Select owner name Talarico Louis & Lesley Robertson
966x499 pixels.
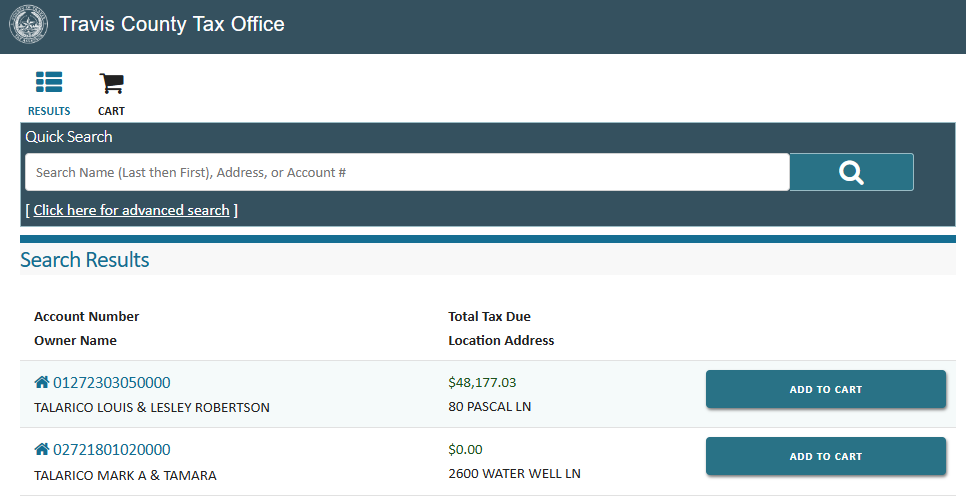click(152, 408)
